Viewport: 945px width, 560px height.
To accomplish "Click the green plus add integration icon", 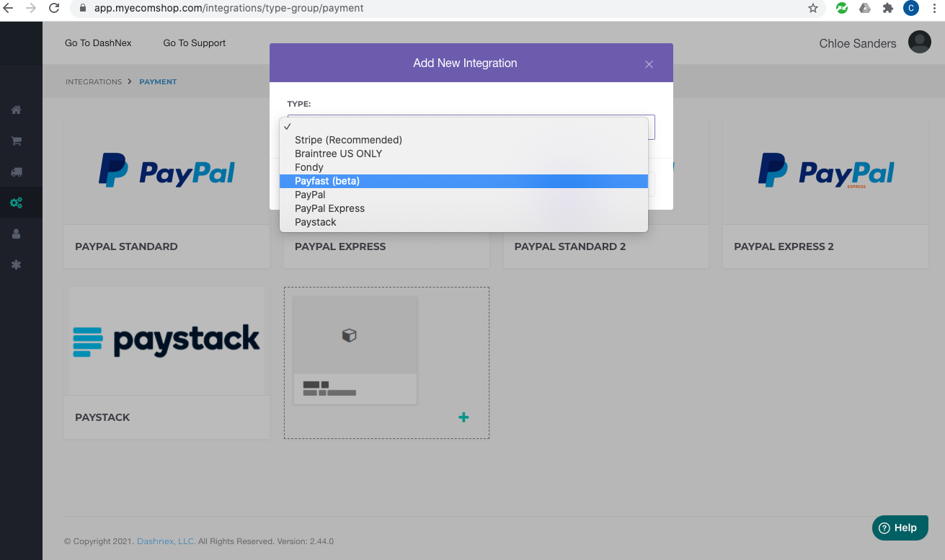I will coord(463,417).
